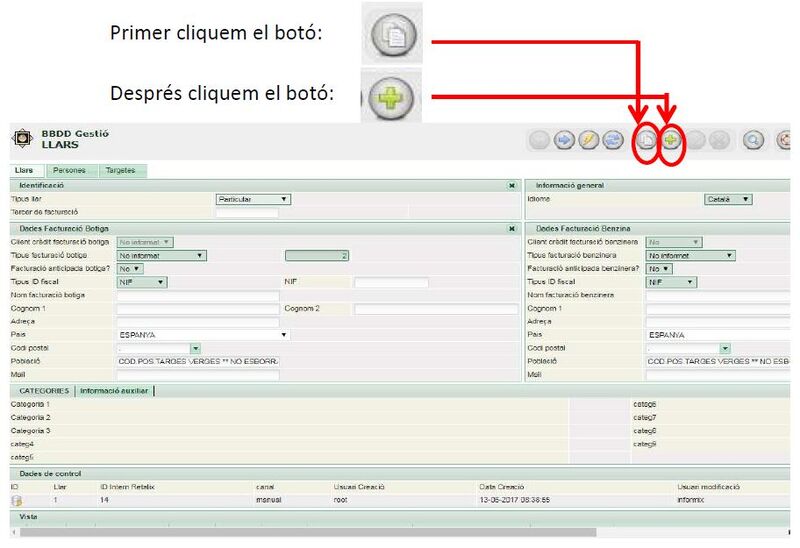Click the BBDD Gestió logo icon

click(20, 138)
